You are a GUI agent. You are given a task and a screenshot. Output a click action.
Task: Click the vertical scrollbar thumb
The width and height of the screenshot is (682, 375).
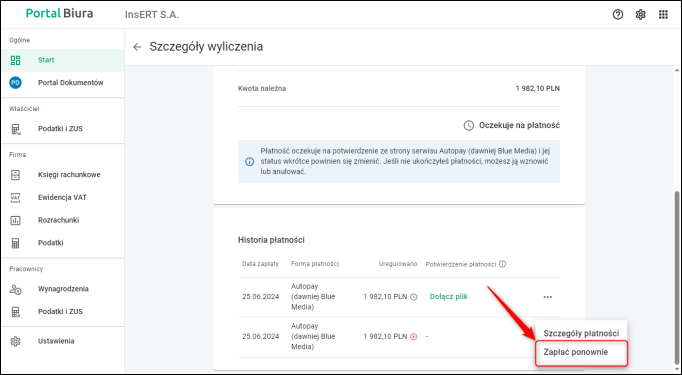point(676,278)
